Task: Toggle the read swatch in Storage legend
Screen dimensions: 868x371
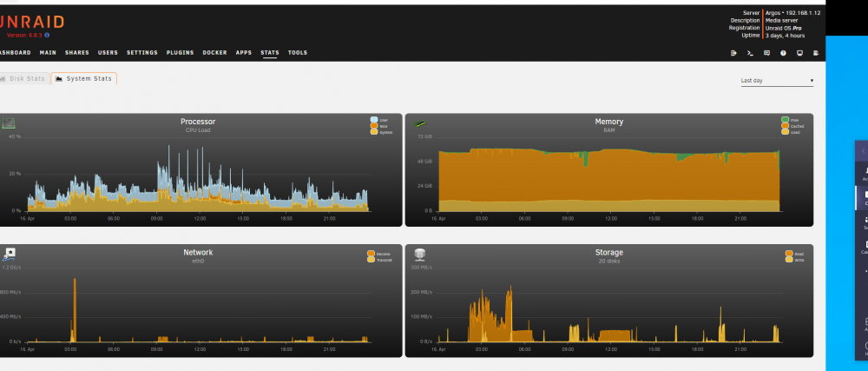Action: click(789, 254)
